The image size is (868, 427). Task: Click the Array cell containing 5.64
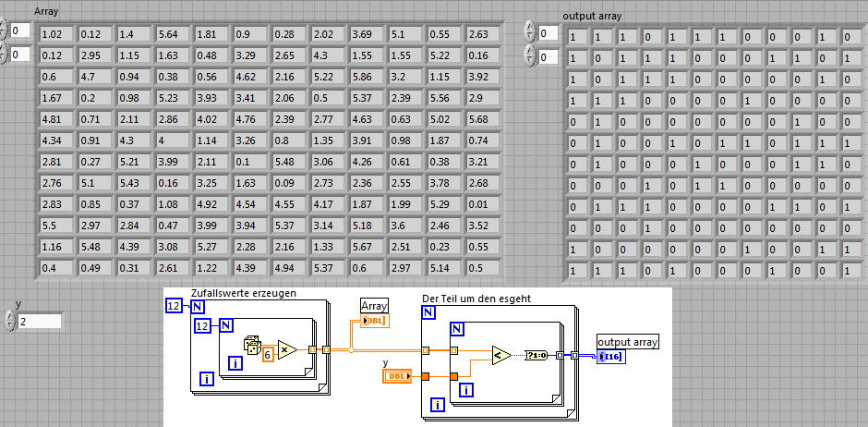click(x=173, y=34)
